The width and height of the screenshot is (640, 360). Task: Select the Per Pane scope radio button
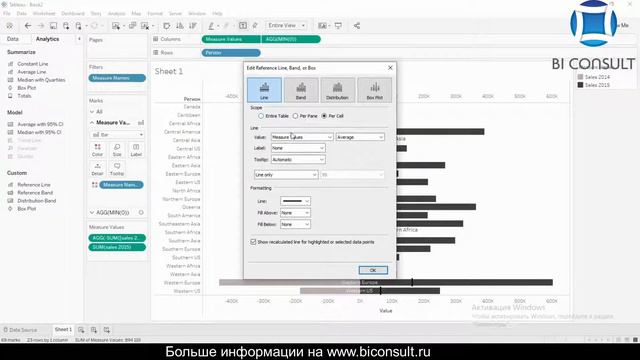[295, 116]
